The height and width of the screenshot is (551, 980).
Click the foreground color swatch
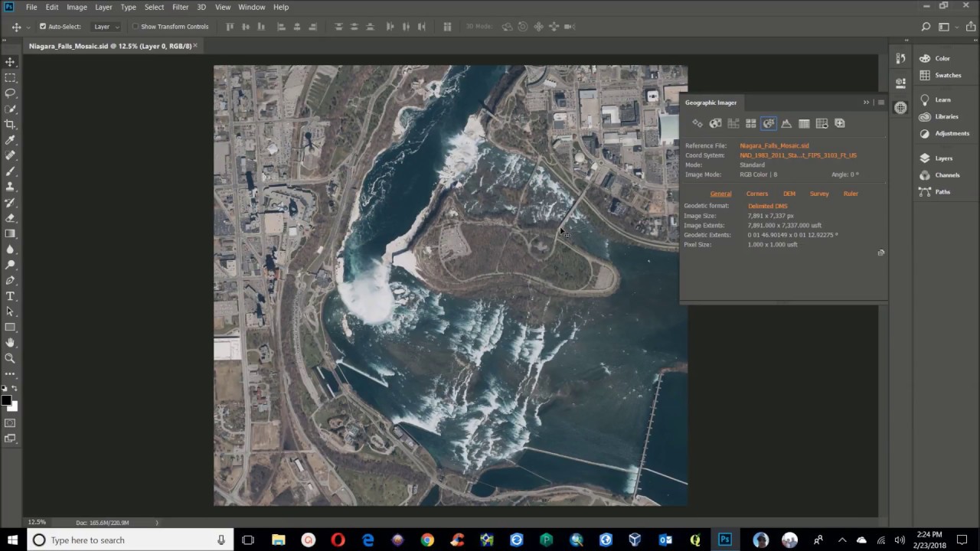(7, 400)
